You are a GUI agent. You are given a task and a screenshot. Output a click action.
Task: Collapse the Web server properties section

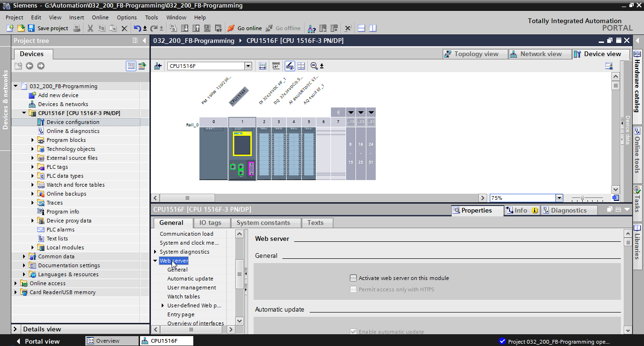tap(155, 261)
